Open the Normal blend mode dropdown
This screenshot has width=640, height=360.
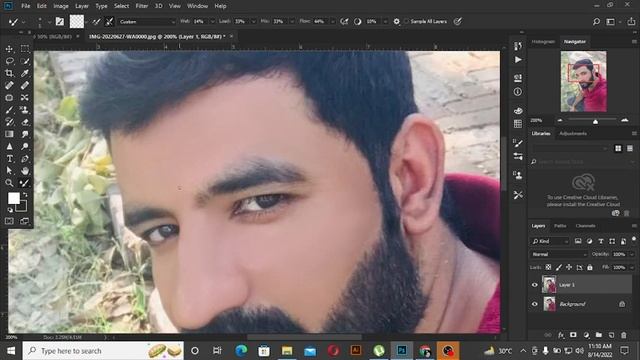[559, 254]
